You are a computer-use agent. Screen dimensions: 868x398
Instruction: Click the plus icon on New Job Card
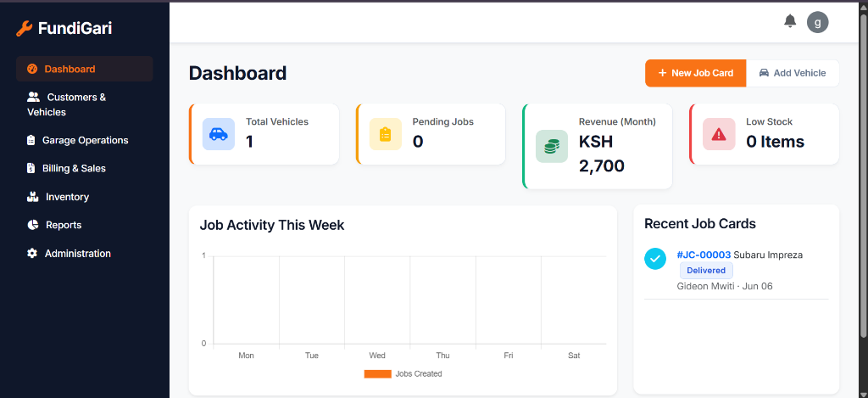(662, 73)
